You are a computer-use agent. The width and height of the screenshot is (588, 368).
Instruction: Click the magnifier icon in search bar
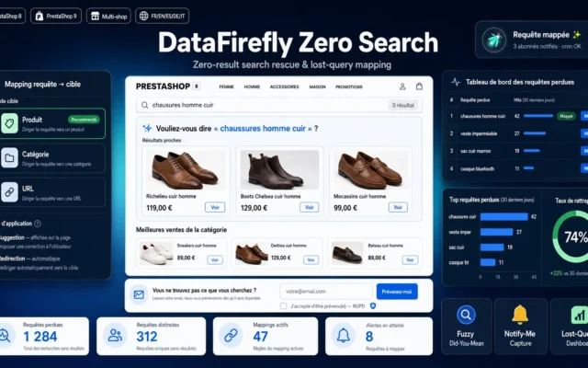pyautogui.click(x=145, y=105)
